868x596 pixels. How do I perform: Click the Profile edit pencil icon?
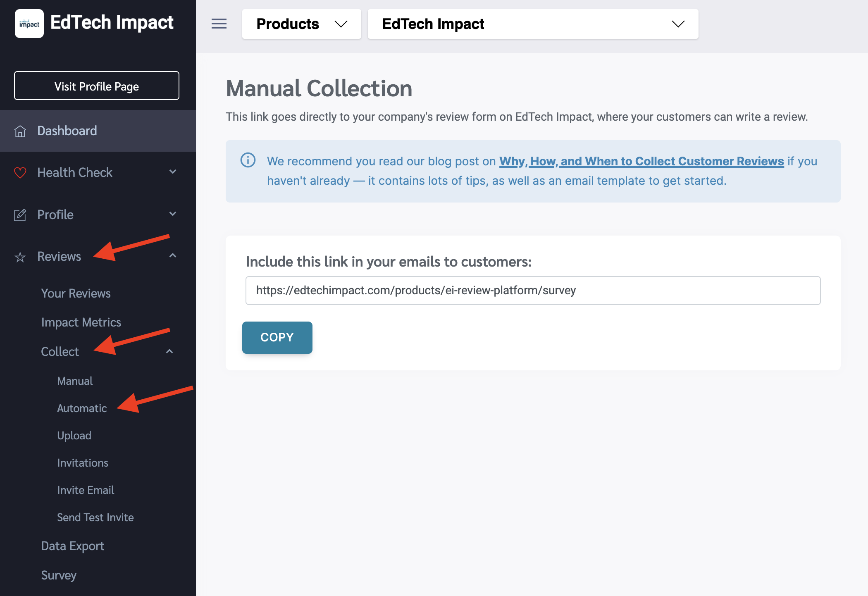click(20, 215)
